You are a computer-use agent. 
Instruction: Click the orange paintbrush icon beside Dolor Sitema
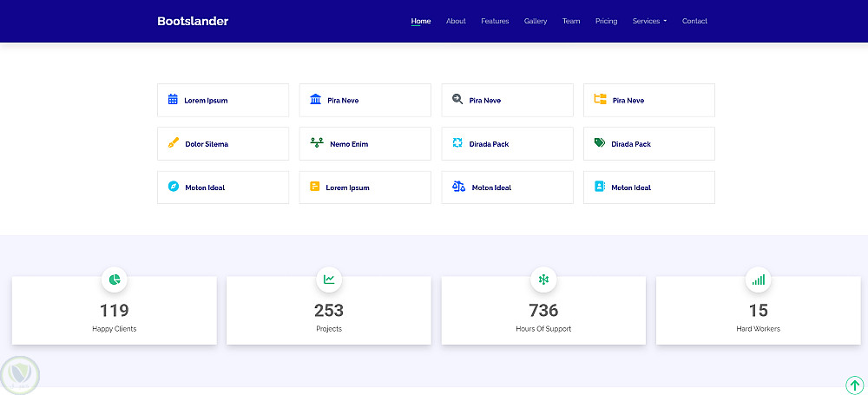(174, 143)
